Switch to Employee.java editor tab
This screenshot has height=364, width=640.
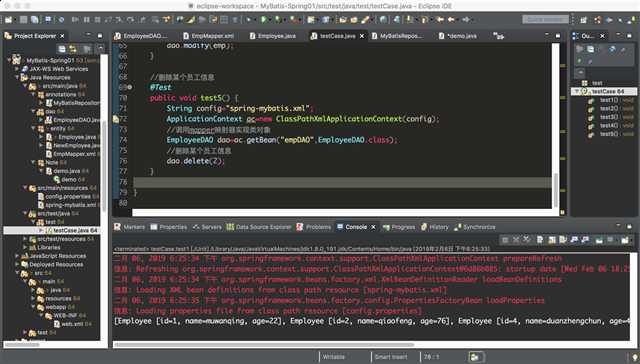(273, 36)
